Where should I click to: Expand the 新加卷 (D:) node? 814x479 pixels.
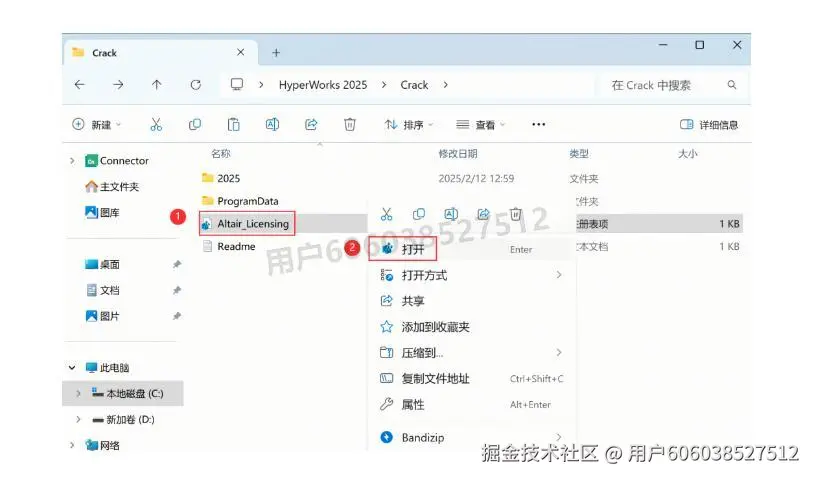[78, 419]
